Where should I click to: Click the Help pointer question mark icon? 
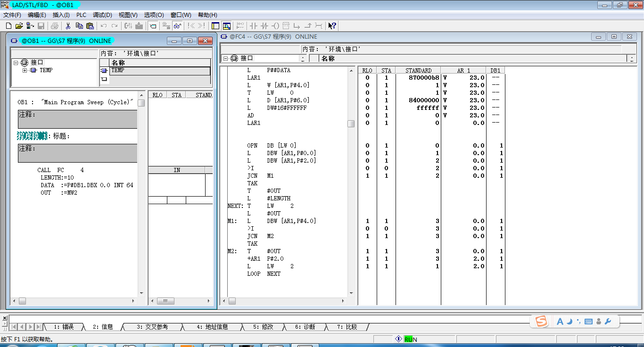click(x=332, y=26)
